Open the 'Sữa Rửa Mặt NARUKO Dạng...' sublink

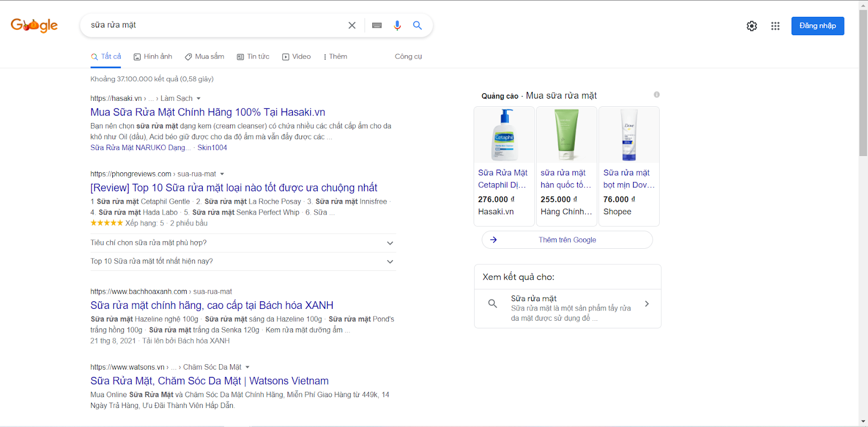[141, 147]
